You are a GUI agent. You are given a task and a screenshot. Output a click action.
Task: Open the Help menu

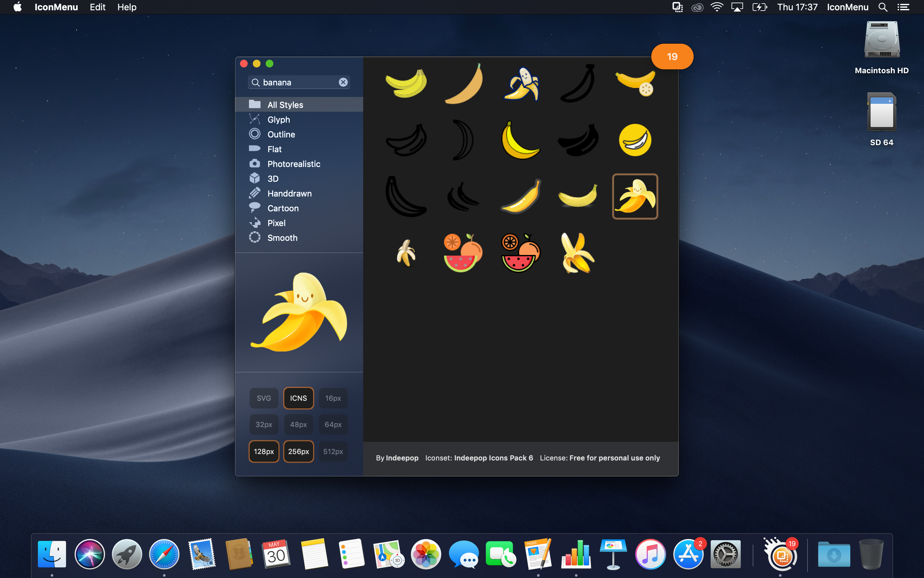pyautogui.click(x=127, y=7)
